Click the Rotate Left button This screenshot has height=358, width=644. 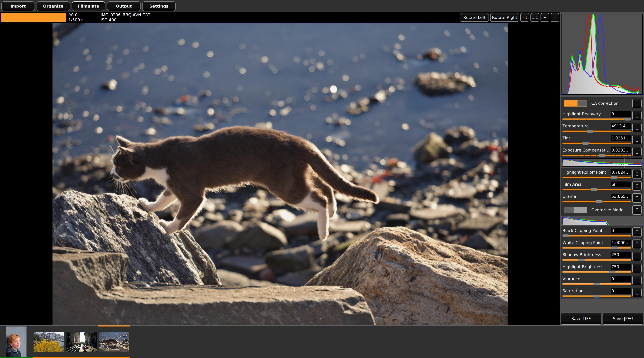[x=474, y=17]
